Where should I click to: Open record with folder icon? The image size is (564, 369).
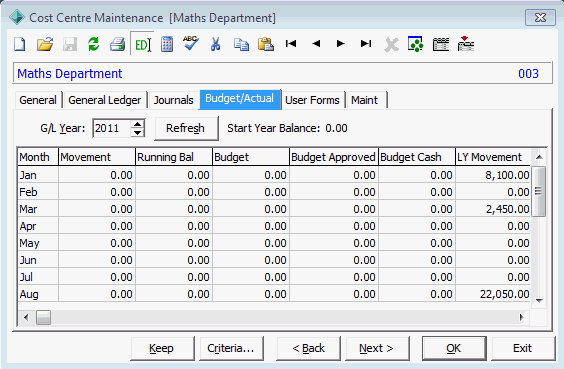click(x=45, y=45)
